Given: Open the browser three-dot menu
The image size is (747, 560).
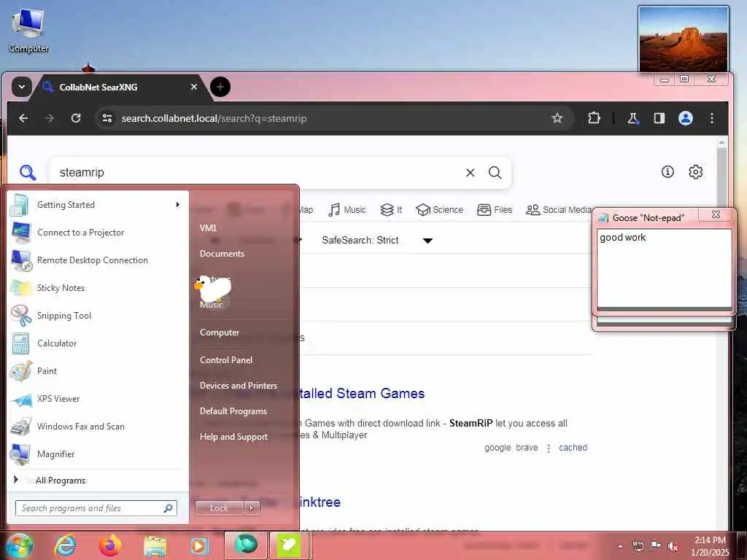Looking at the screenshot, I should pyautogui.click(x=712, y=118).
